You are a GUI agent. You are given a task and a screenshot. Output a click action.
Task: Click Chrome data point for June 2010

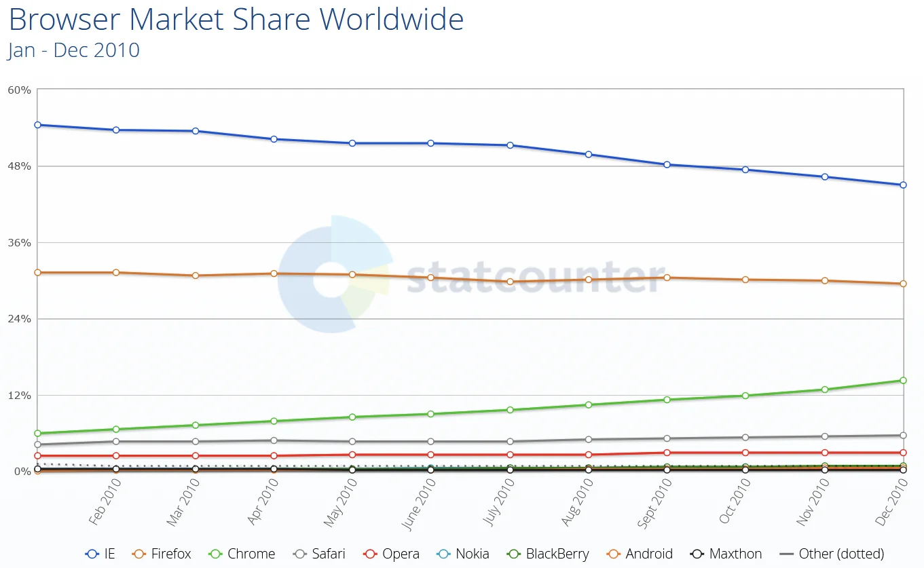430,414
